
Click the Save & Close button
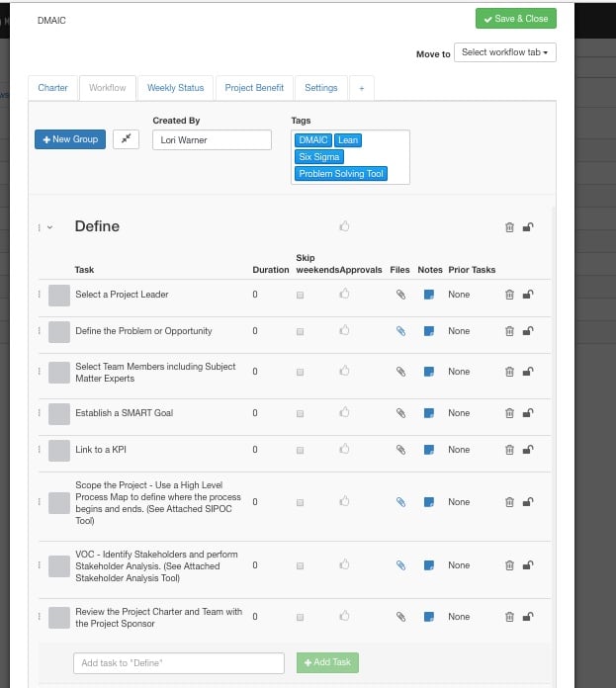(515, 19)
